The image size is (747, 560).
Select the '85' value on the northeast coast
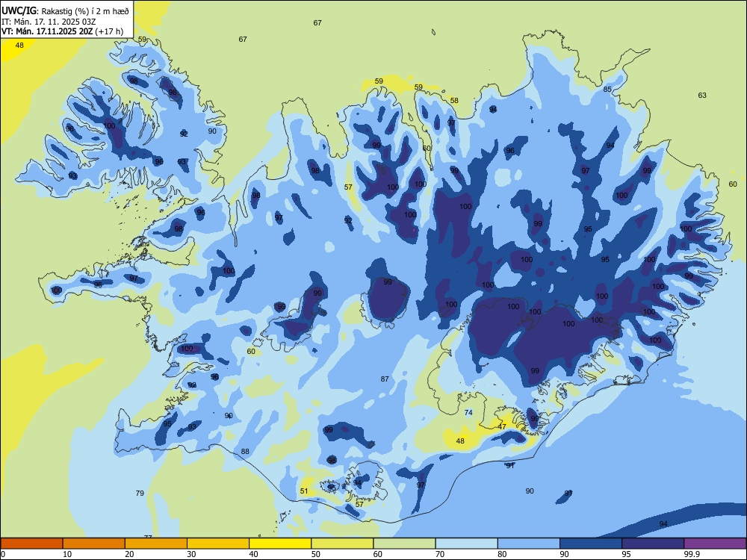pyautogui.click(x=607, y=90)
